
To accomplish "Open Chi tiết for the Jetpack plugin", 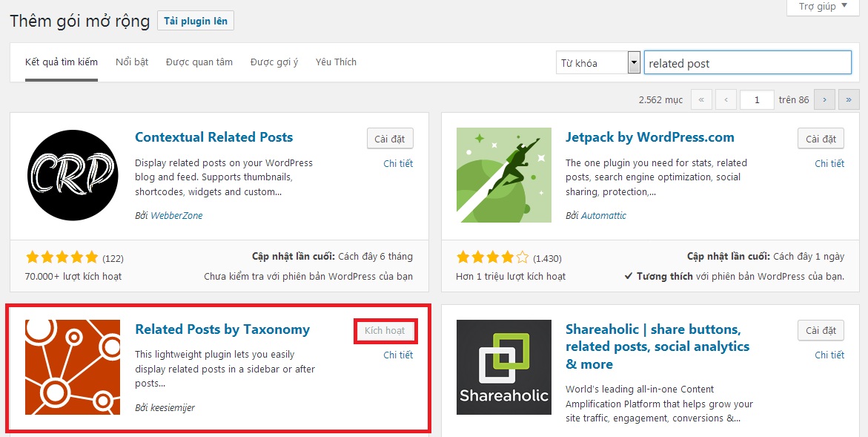I will coord(829,164).
